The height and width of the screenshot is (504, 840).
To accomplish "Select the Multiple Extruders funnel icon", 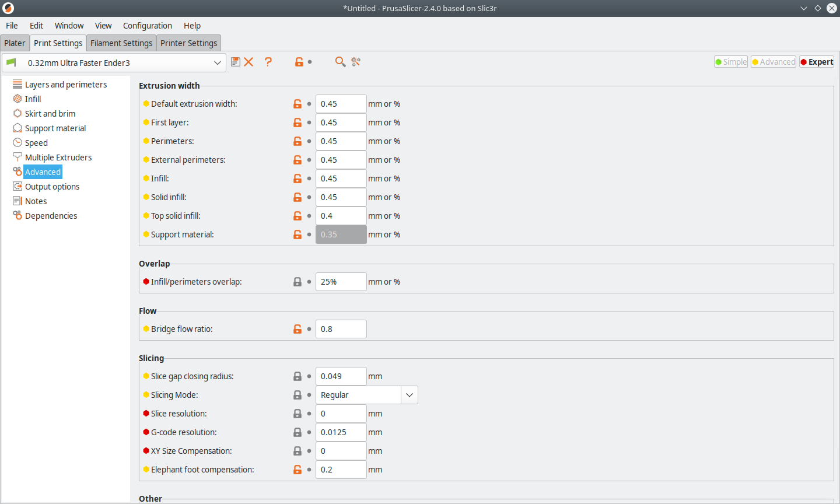I will click(x=17, y=157).
